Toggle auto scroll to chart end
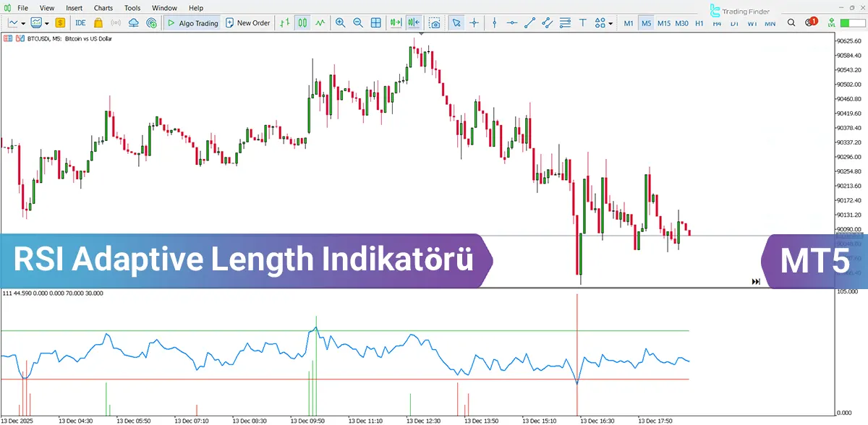This screenshot has height=425, width=868. tap(395, 22)
